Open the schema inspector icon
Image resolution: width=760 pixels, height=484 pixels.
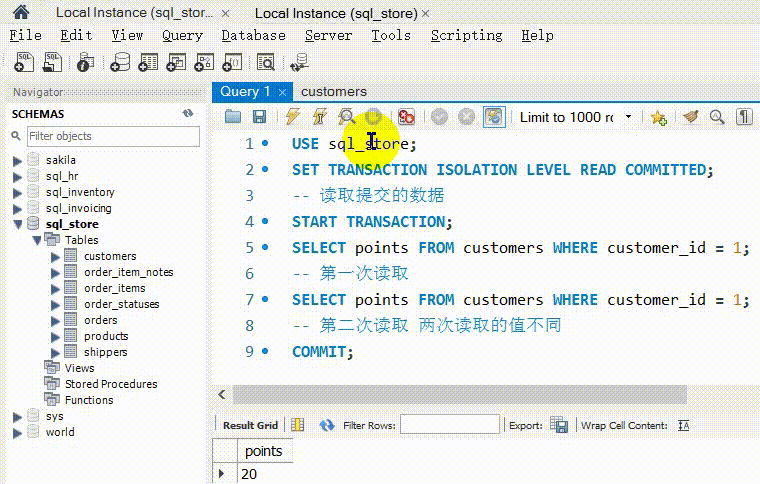(85, 62)
